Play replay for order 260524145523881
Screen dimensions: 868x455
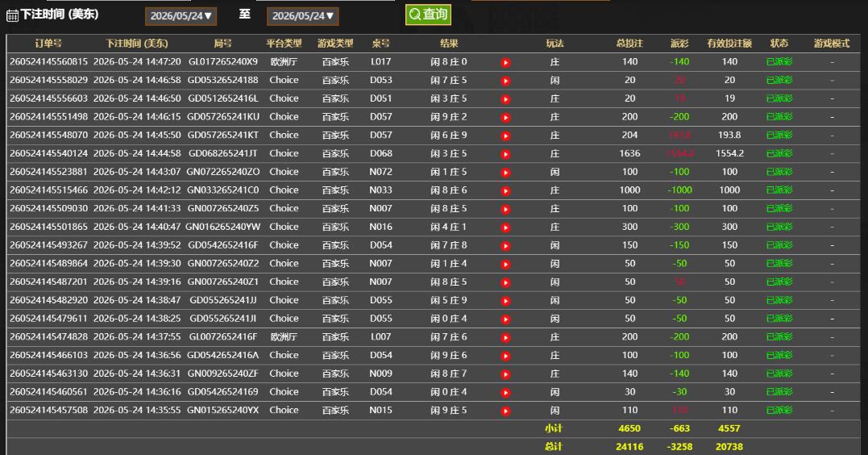point(505,173)
